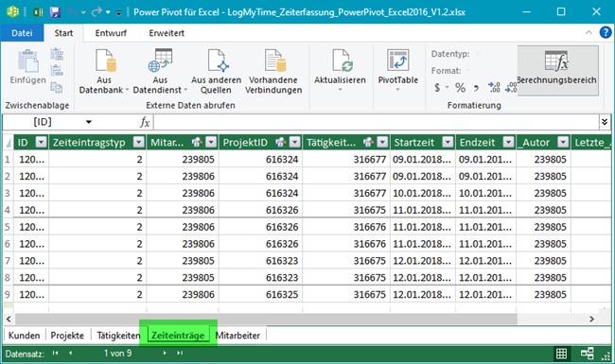This screenshot has height=364, width=615.
Task: Click the save disk icon in title bar
Action: (55, 12)
